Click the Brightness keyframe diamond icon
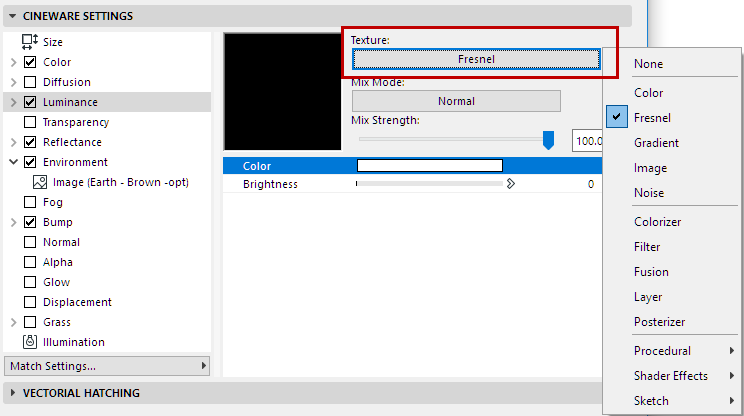Viewport: 744px width, 416px height. (511, 184)
